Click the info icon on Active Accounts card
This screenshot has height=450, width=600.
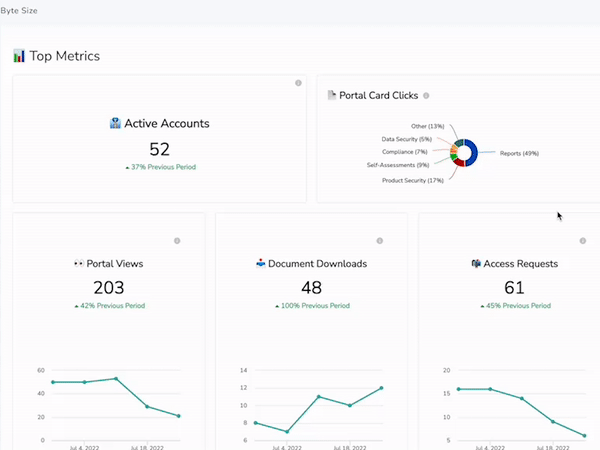point(298,83)
